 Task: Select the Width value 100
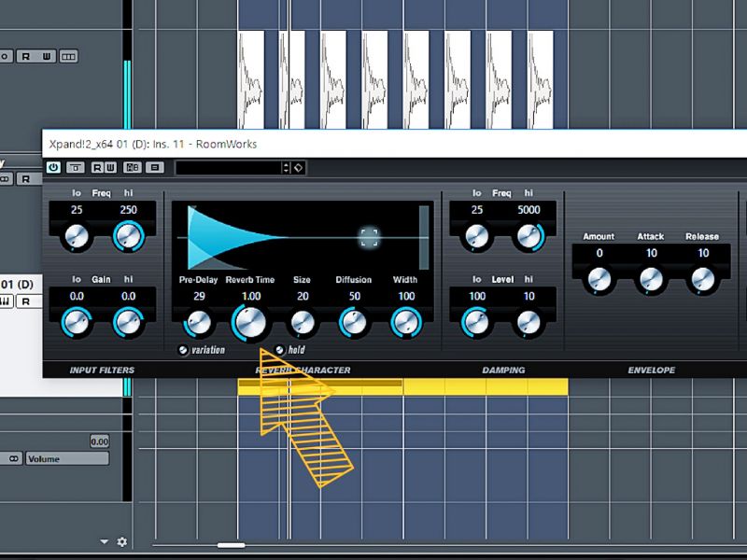click(406, 296)
